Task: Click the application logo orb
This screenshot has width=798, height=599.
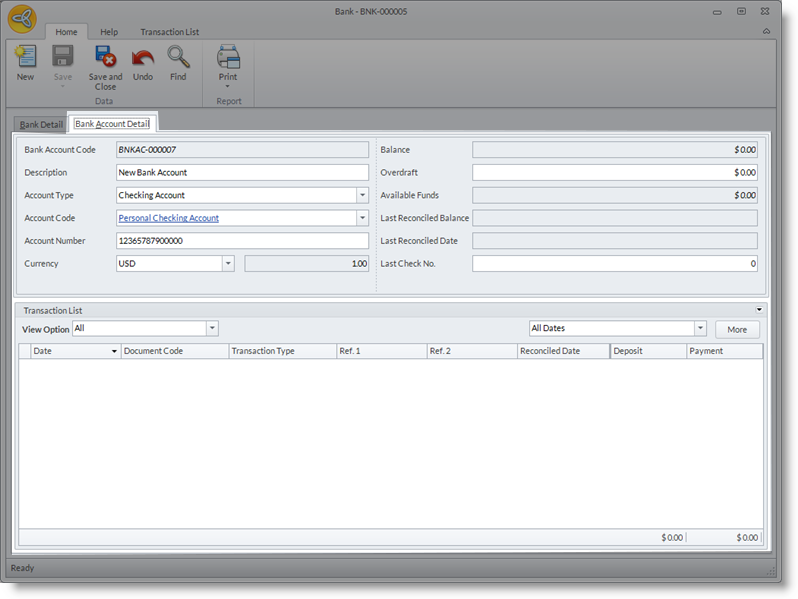Action: (x=24, y=18)
